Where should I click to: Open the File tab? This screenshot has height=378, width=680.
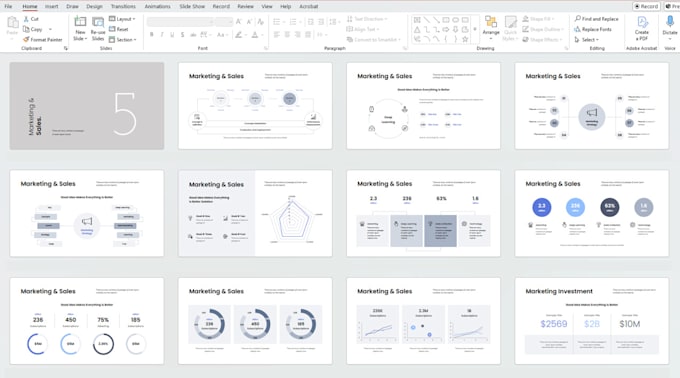[x=8, y=7]
